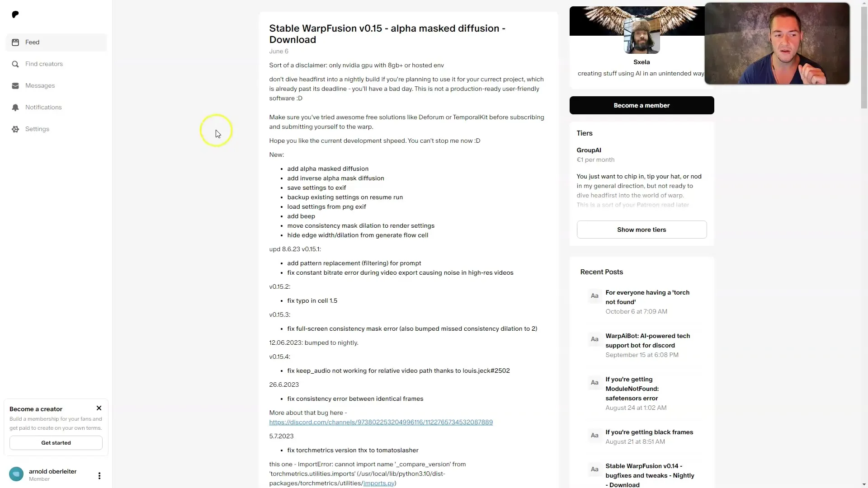Click the discord channel link
Image resolution: width=868 pixels, height=488 pixels.
(x=381, y=422)
